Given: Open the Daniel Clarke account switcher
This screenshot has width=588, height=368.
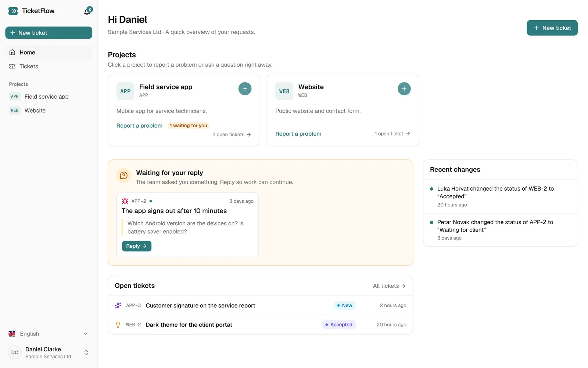Looking at the screenshot, I should tap(49, 353).
